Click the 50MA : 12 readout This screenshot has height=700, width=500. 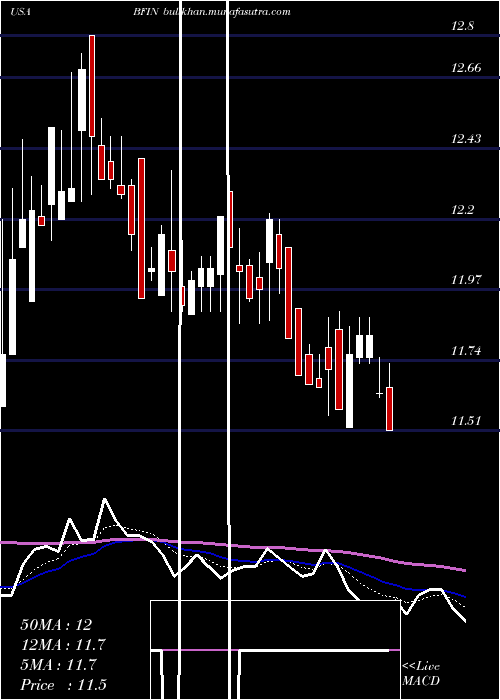(x=56, y=625)
